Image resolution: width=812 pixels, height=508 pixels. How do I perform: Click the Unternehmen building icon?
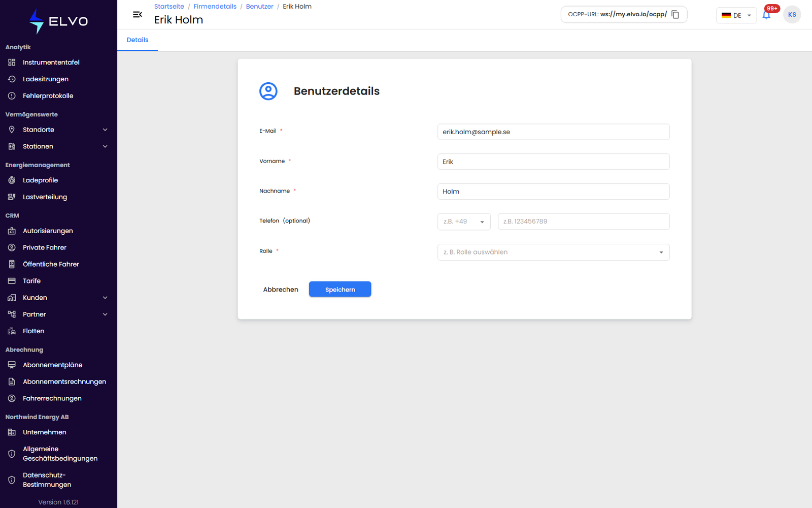tap(12, 432)
